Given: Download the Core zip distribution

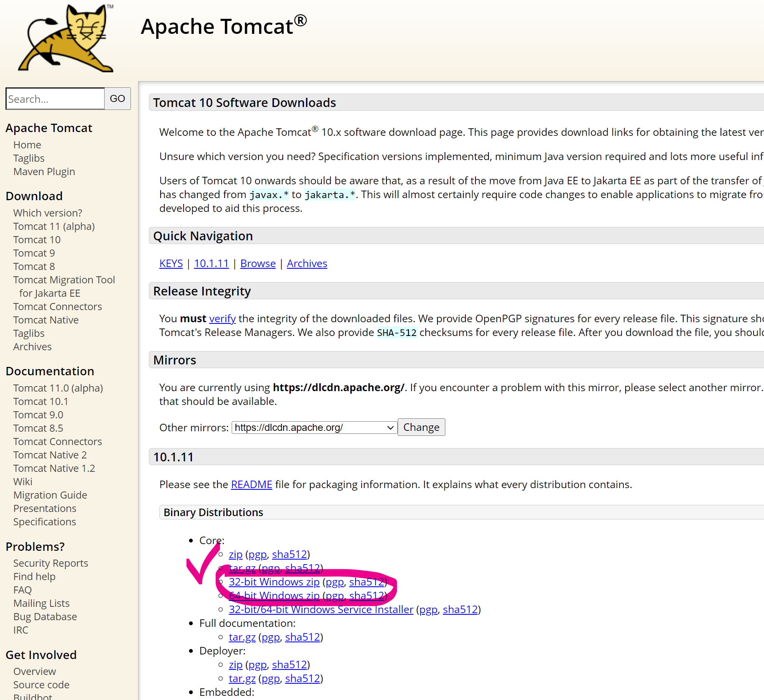Looking at the screenshot, I should coord(235,554).
